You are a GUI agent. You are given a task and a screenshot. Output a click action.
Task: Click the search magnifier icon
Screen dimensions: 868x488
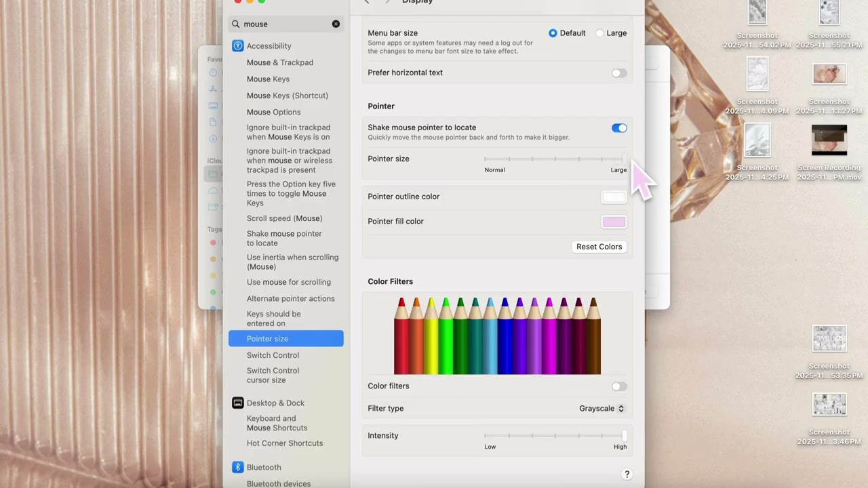pyautogui.click(x=236, y=24)
